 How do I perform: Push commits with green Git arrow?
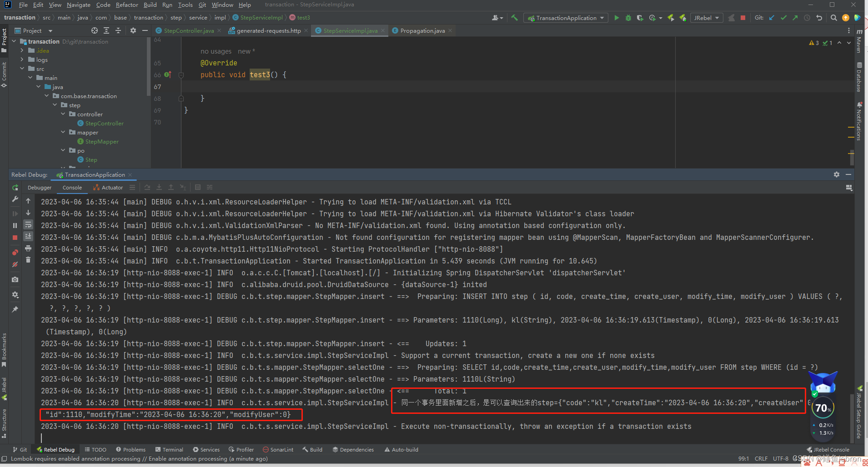795,18
